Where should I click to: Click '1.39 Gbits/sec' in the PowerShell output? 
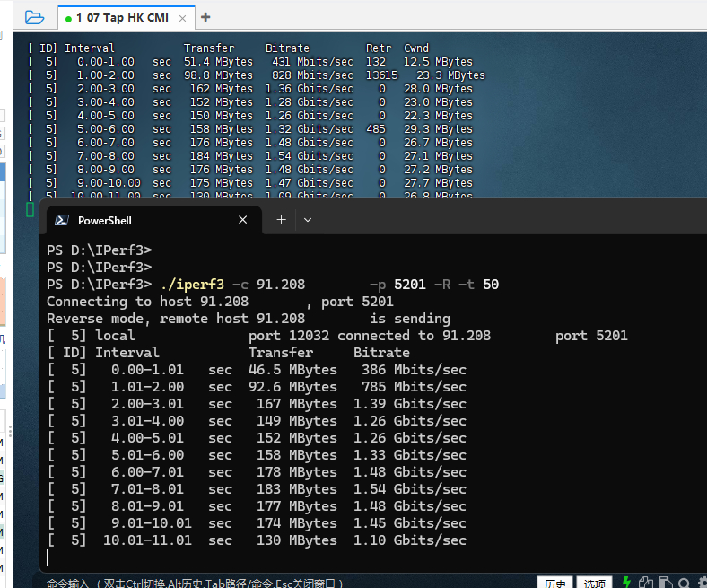410,404
